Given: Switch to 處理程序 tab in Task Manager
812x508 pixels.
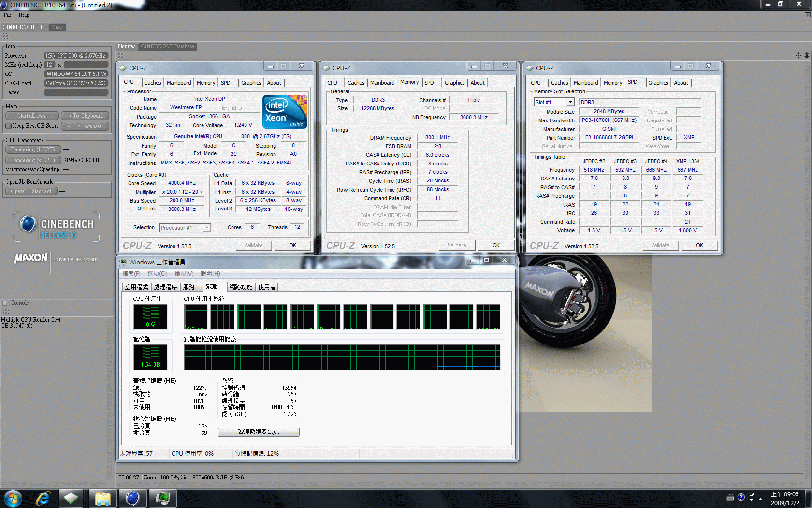Looking at the screenshot, I should pyautogui.click(x=166, y=287).
